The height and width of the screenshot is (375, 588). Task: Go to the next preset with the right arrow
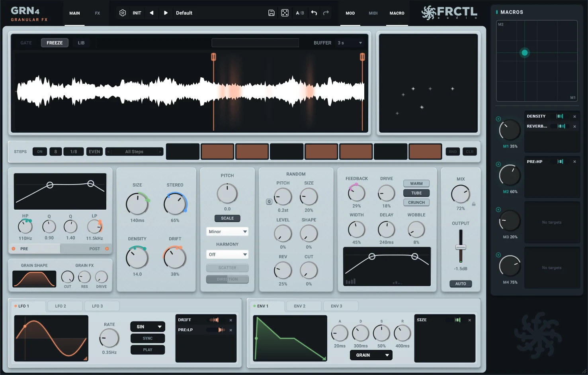pyautogui.click(x=166, y=13)
